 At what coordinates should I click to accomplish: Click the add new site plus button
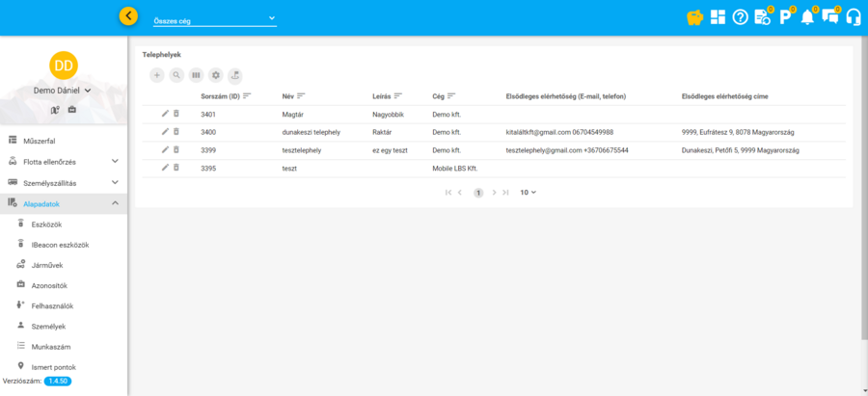[157, 74]
